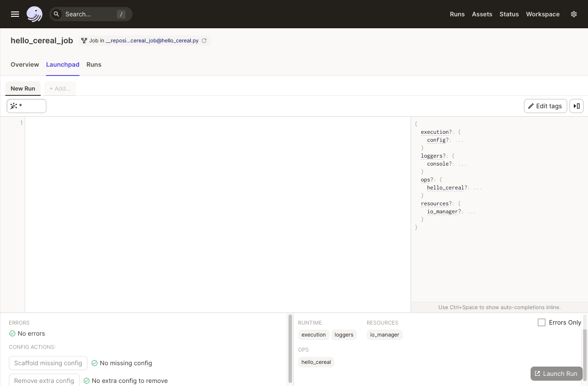588x386 pixels.
Task: Open the hamburger navigation menu
Action: coord(15,14)
